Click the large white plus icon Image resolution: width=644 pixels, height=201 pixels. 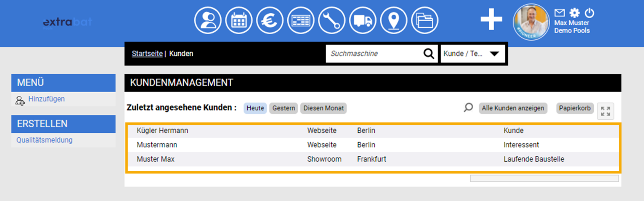click(x=491, y=19)
